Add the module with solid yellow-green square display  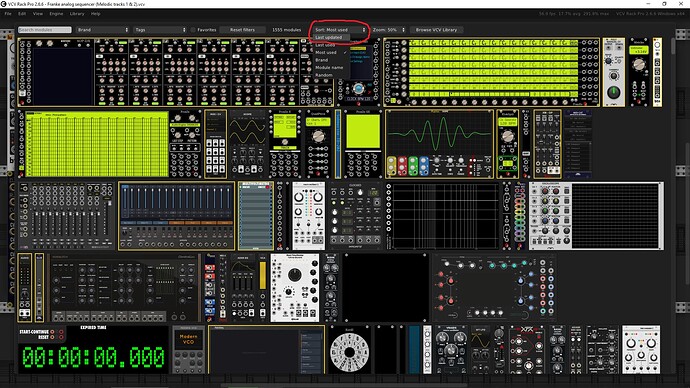pos(363,144)
